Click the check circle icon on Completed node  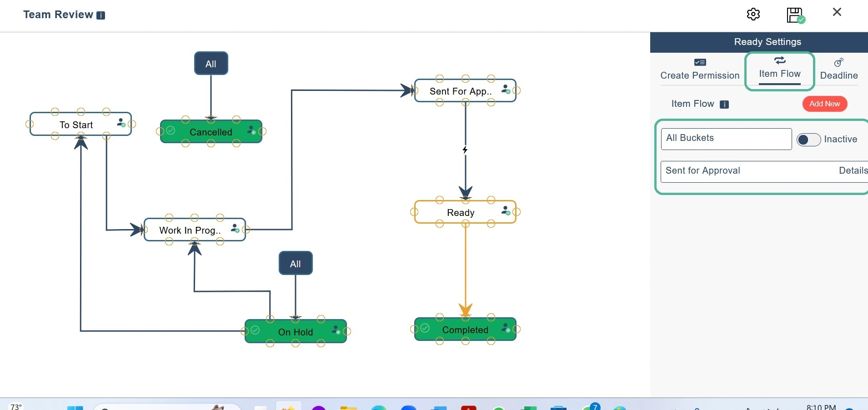425,328
